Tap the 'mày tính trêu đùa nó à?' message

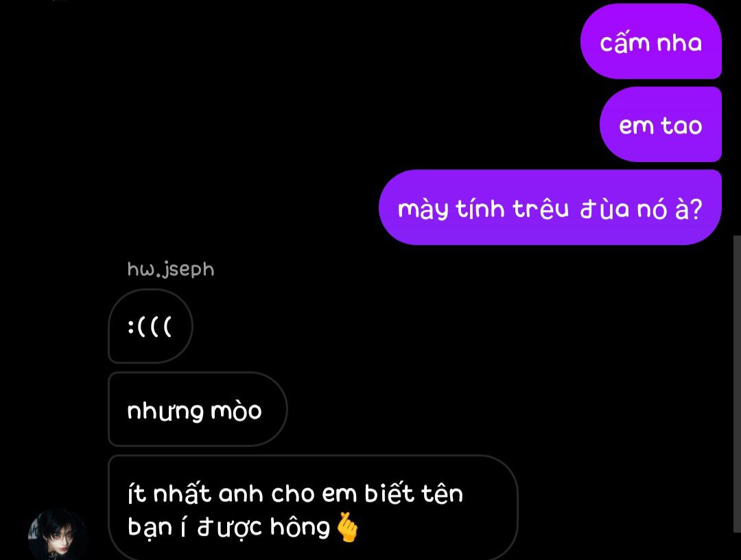tap(550, 207)
